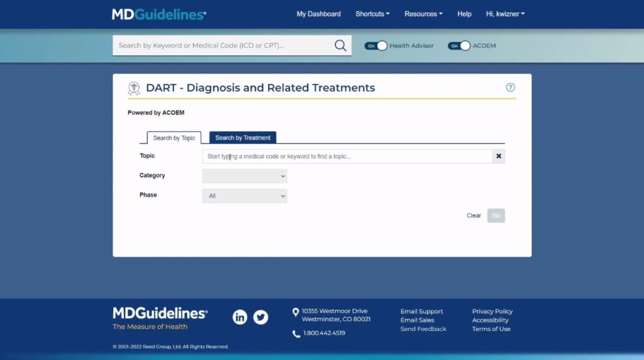The image size is (644, 360).
Task: Click the MDGuidelines footer logo
Action: click(x=160, y=313)
